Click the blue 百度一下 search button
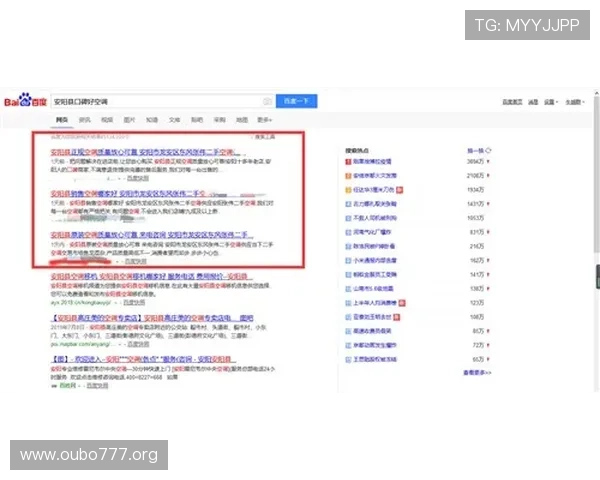 pos(297,101)
